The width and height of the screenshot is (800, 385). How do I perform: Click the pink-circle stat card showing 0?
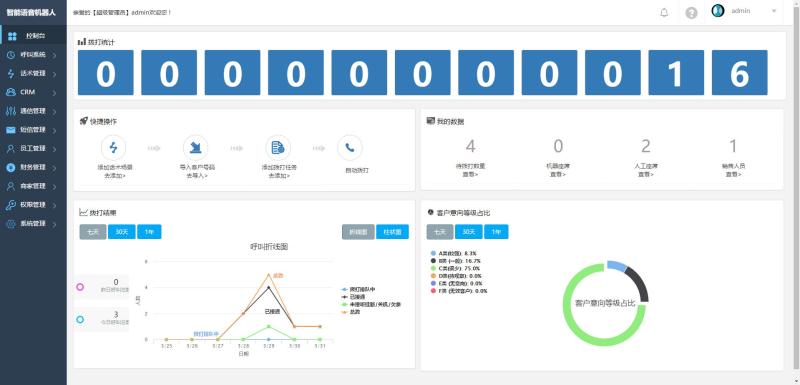101,287
